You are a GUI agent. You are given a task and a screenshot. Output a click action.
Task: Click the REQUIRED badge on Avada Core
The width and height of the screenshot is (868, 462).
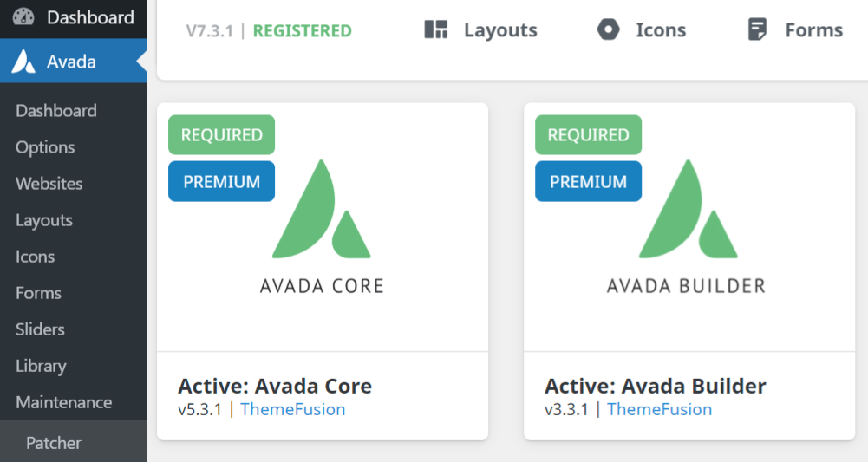click(221, 135)
